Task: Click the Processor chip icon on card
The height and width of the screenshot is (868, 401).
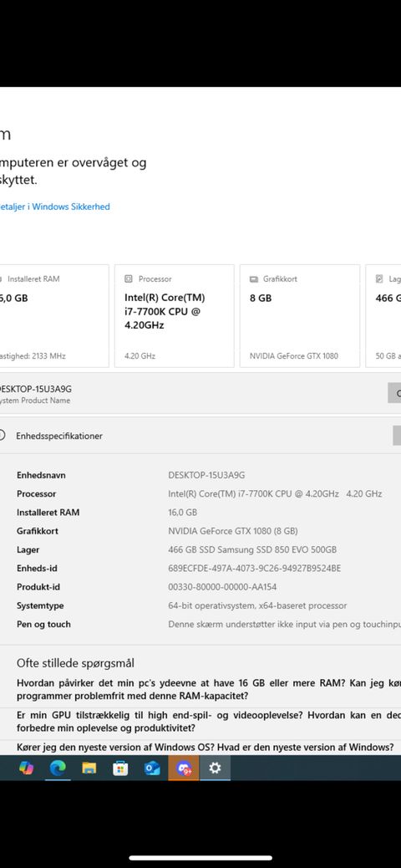Action: click(129, 279)
